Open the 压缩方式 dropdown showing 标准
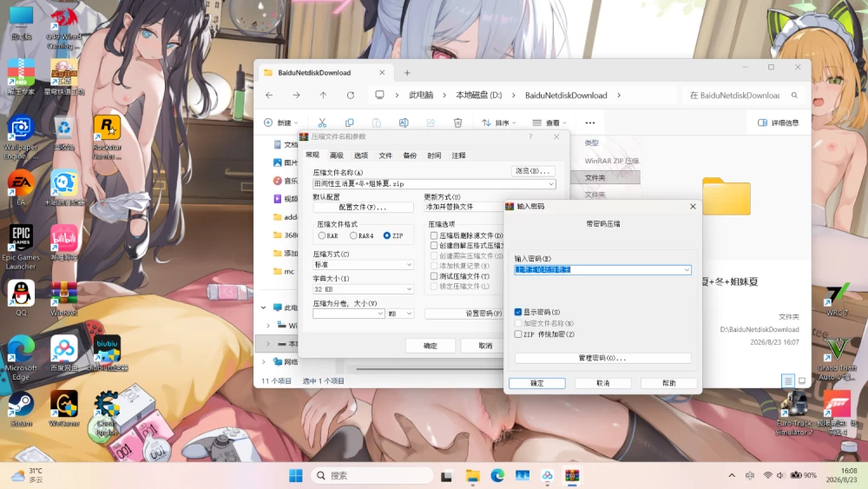868x489 pixels. pos(363,265)
